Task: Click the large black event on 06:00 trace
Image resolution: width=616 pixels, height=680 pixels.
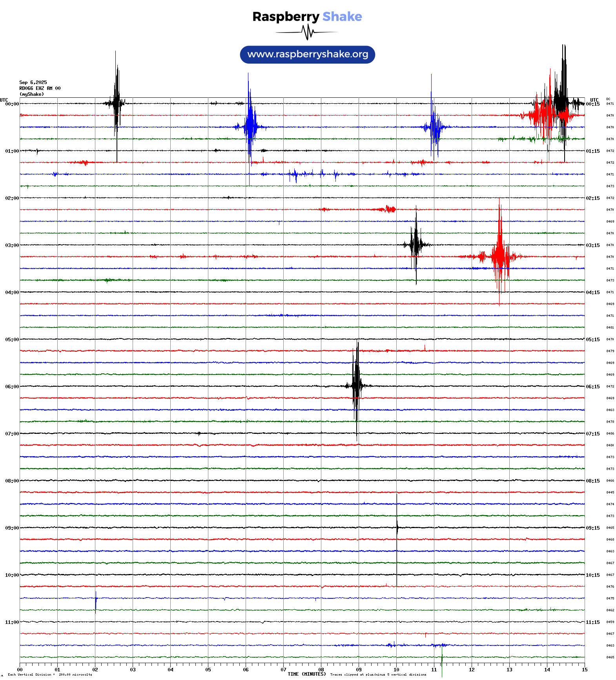Action: (356, 386)
